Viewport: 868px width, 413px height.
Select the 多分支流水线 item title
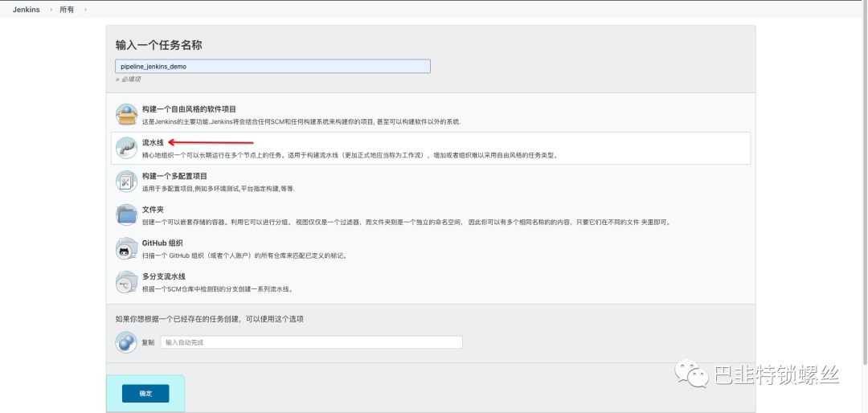click(x=163, y=276)
